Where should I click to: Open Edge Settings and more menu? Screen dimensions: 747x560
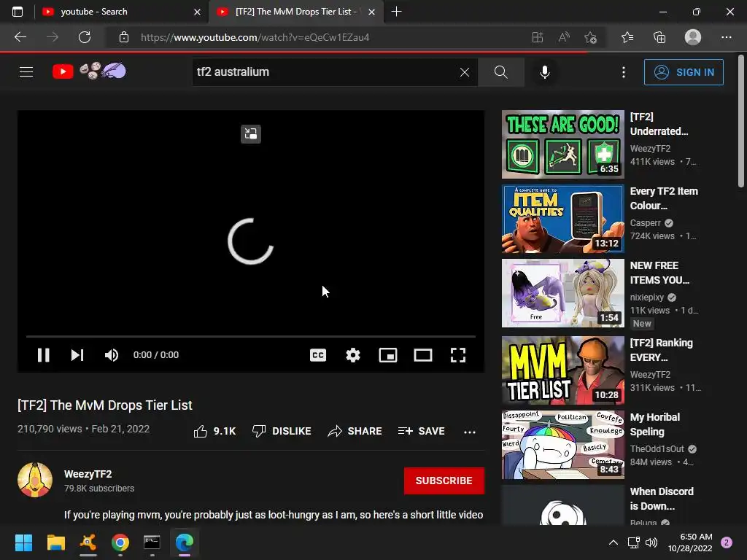click(x=726, y=37)
